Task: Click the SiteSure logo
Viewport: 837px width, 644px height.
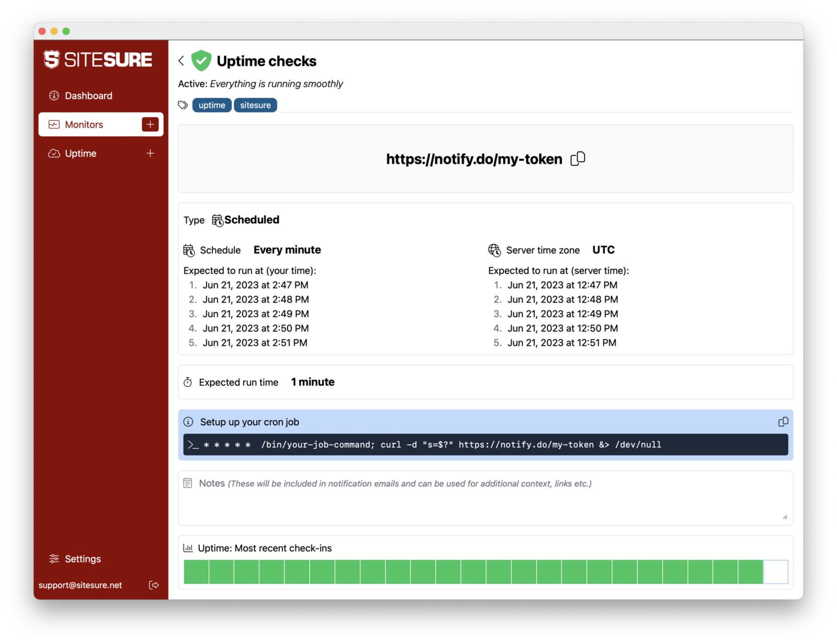Action: [98, 60]
